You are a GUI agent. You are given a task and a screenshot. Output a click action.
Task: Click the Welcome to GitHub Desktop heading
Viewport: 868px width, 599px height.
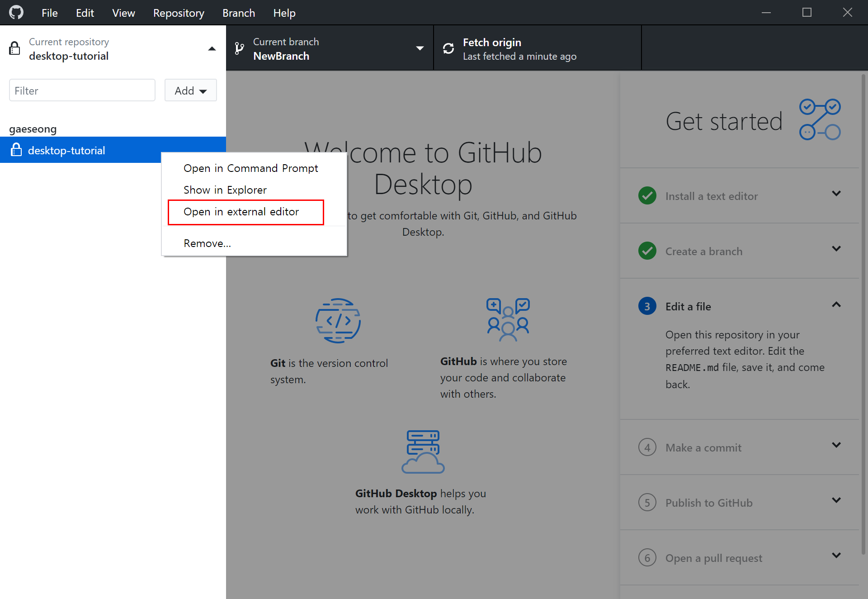pyautogui.click(x=423, y=168)
